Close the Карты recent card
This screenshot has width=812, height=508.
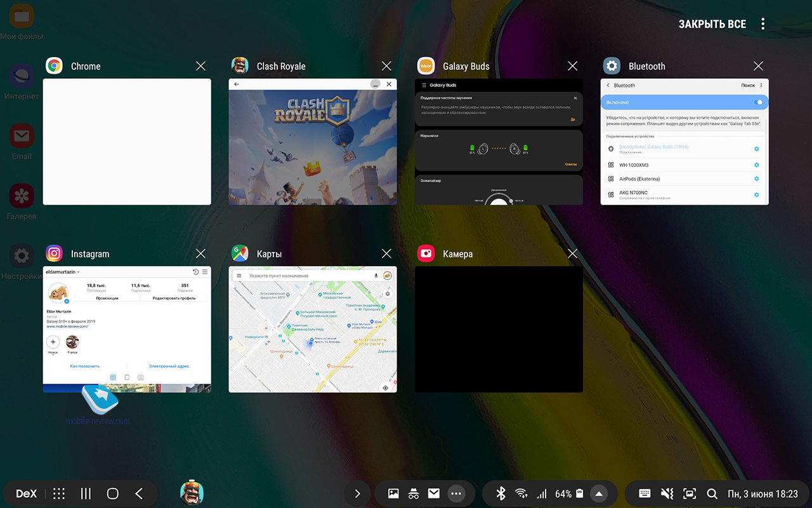(387, 254)
